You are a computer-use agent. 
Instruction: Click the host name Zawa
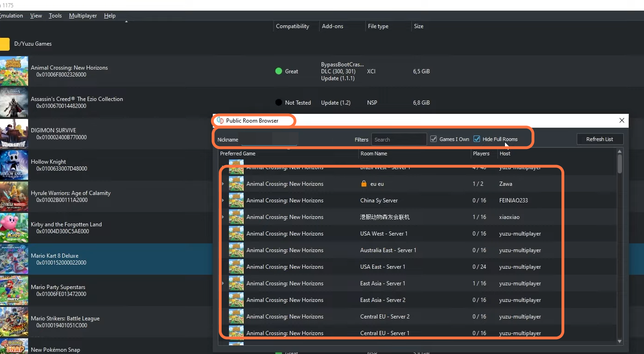click(505, 184)
